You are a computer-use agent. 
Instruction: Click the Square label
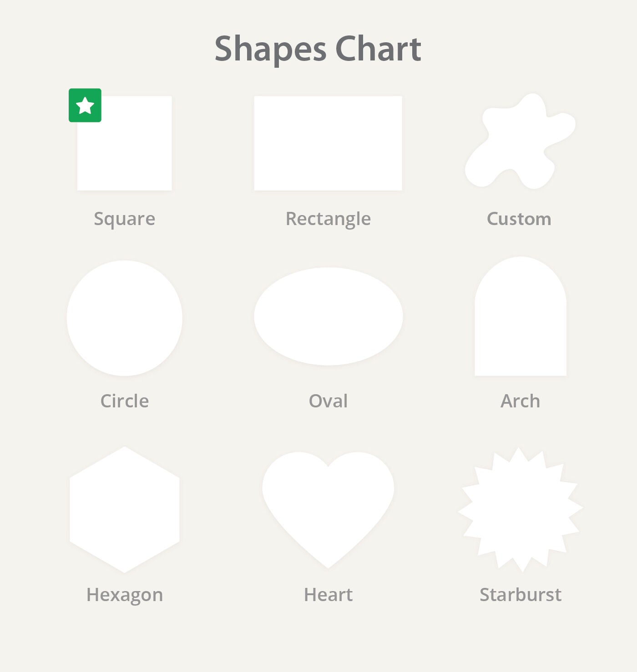click(125, 219)
